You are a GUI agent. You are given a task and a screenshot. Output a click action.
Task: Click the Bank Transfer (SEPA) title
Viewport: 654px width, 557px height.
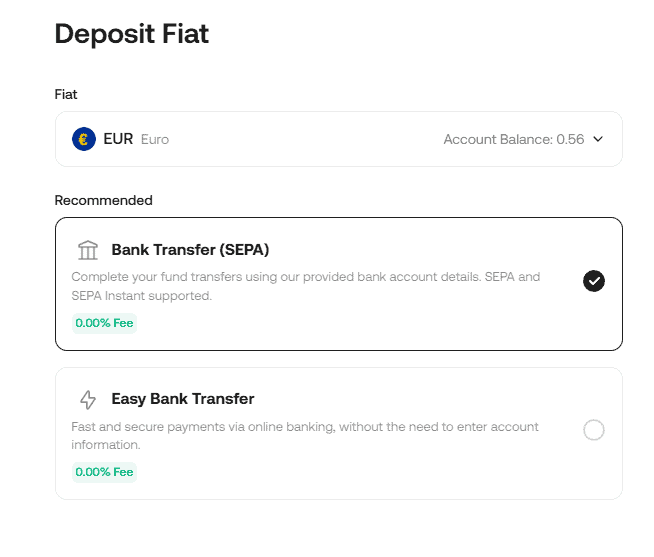190,250
